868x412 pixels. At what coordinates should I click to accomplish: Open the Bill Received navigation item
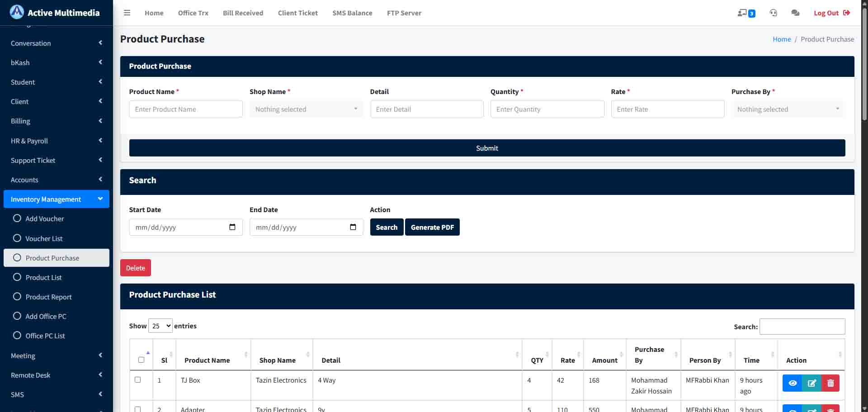pyautogui.click(x=243, y=13)
